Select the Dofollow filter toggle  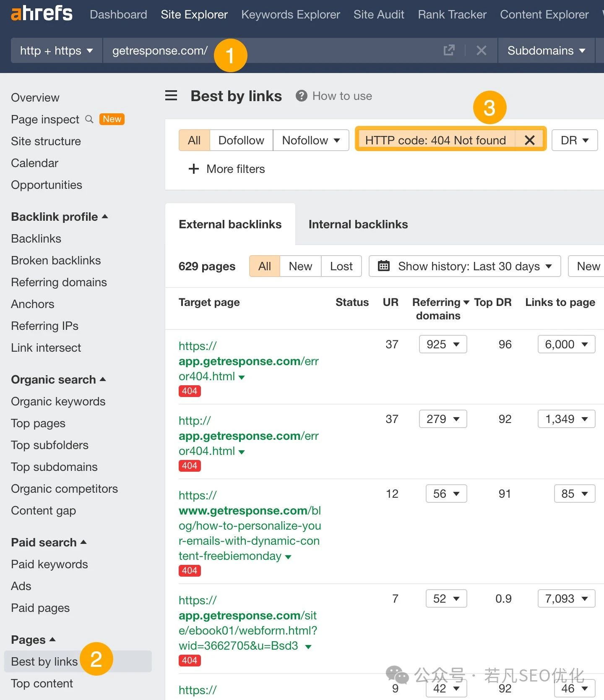[241, 140]
